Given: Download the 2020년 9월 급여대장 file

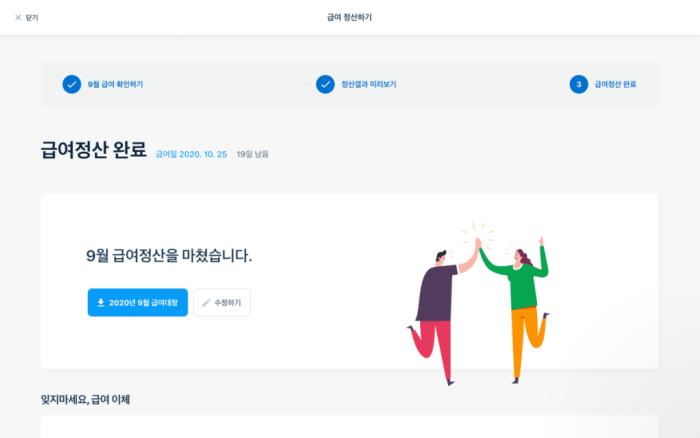Looking at the screenshot, I should (138, 302).
